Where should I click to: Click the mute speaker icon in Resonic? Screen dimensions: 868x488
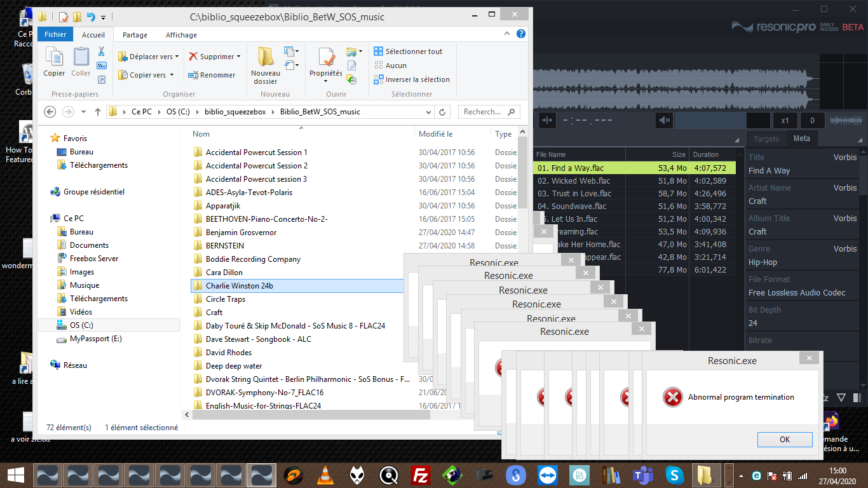(x=665, y=120)
